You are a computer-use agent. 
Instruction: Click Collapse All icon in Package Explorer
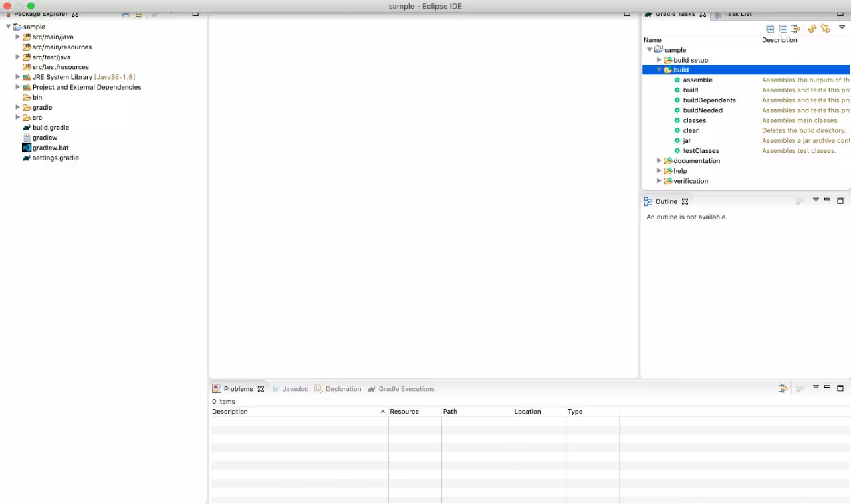point(125,14)
